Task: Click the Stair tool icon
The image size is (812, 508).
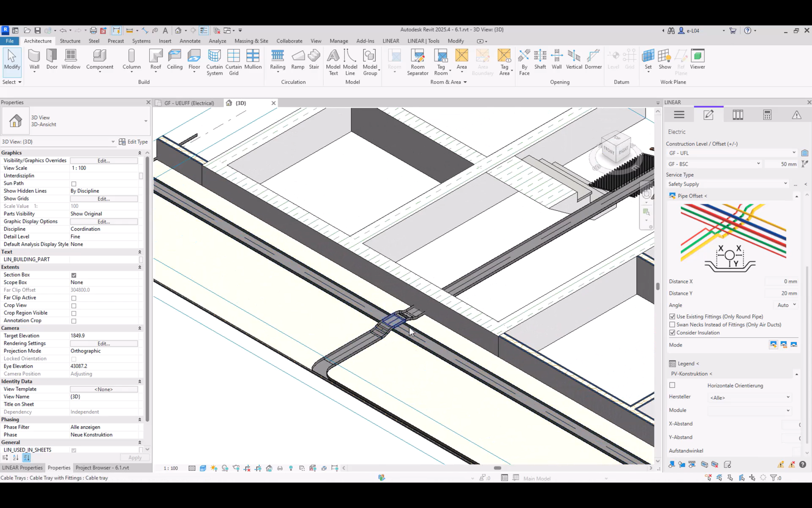Action: 314,59
